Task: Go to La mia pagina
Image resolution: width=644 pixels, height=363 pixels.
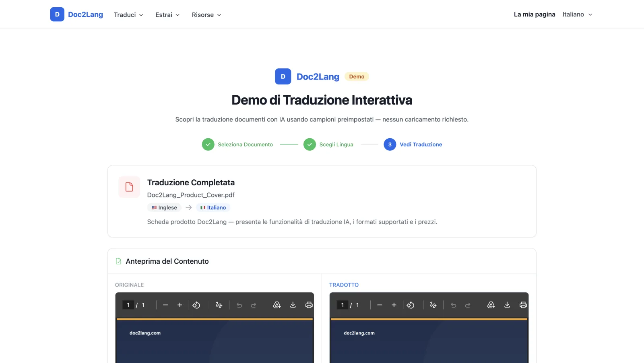Action: (535, 14)
